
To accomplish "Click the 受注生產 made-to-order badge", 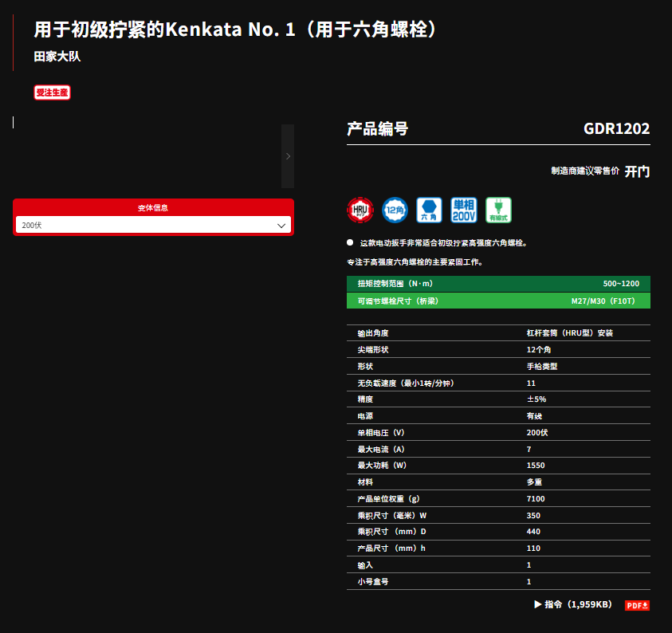I will pos(53,92).
